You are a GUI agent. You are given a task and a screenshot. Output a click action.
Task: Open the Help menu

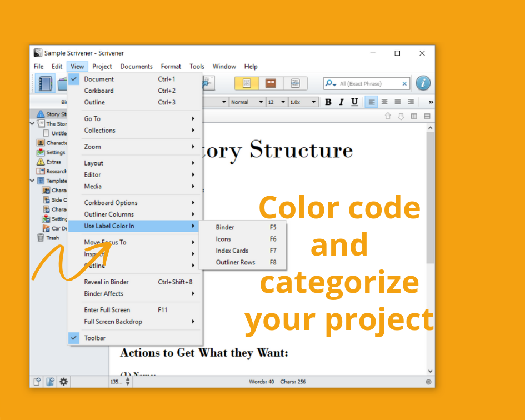click(x=251, y=66)
